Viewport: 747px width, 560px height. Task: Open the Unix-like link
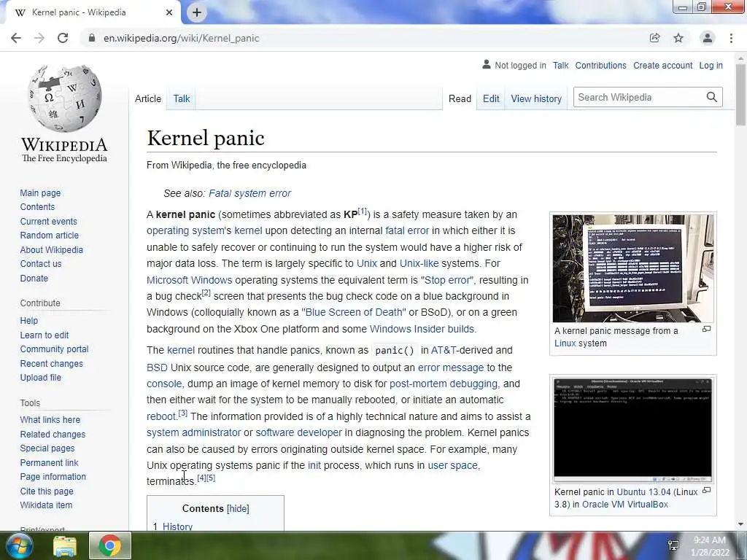coord(419,263)
